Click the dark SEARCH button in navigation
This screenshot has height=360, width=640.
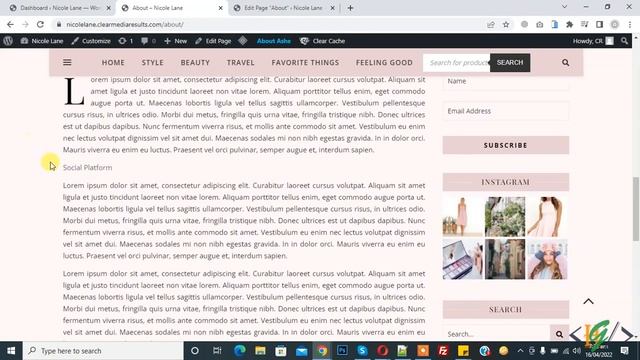(510, 62)
